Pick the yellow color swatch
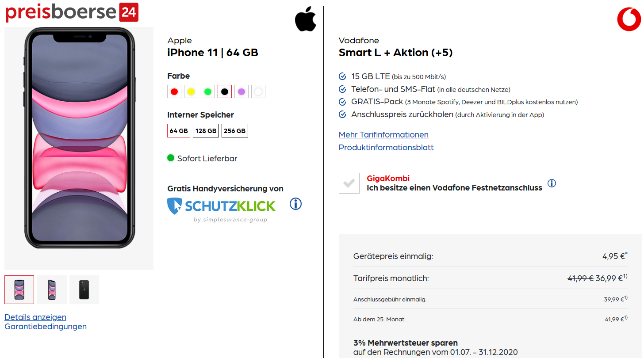Screen dimensions: 644x358 coord(191,91)
